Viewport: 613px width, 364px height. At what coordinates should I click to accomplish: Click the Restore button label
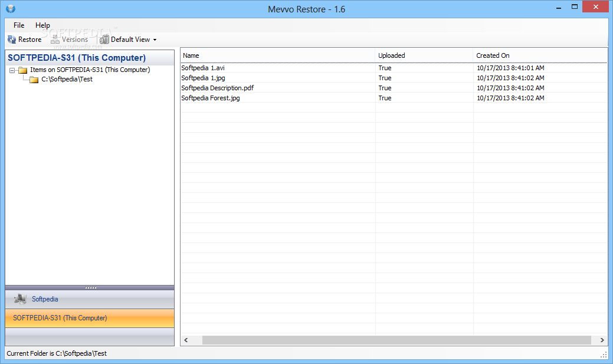tap(29, 40)
